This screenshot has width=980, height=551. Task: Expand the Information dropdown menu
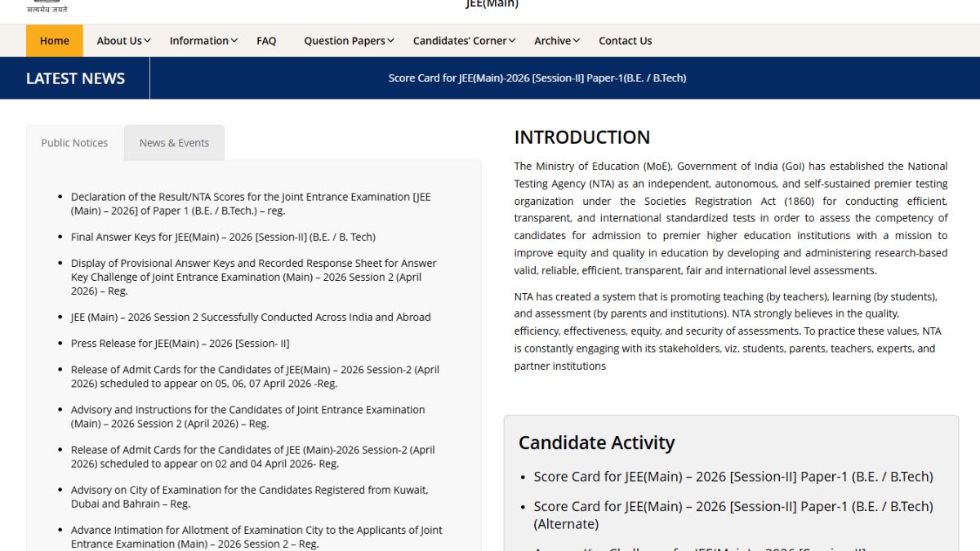(203, 41)
